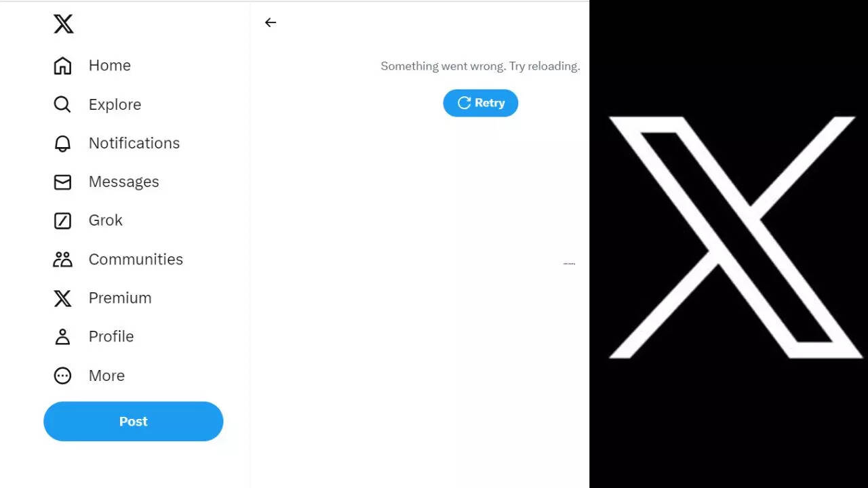The image size is (868, 488).
Task: Click the Messages envelope icon
Action: [62, 182]
